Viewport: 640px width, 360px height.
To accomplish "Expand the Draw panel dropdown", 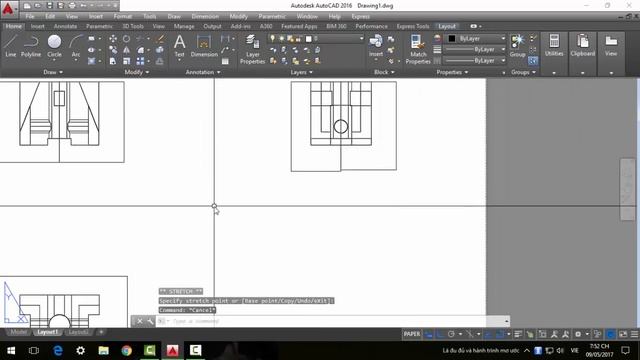I will click(x=53, y=72).
